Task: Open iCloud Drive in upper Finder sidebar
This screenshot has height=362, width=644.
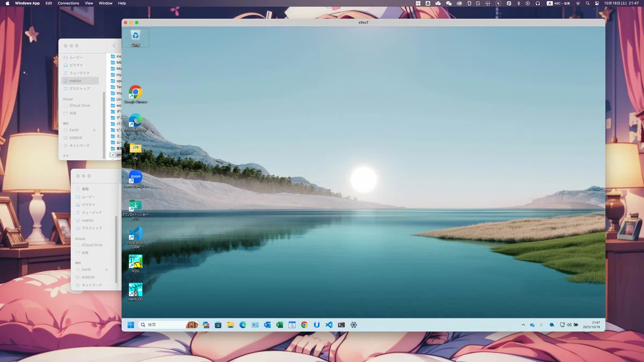Action: [x=80, y=106]
